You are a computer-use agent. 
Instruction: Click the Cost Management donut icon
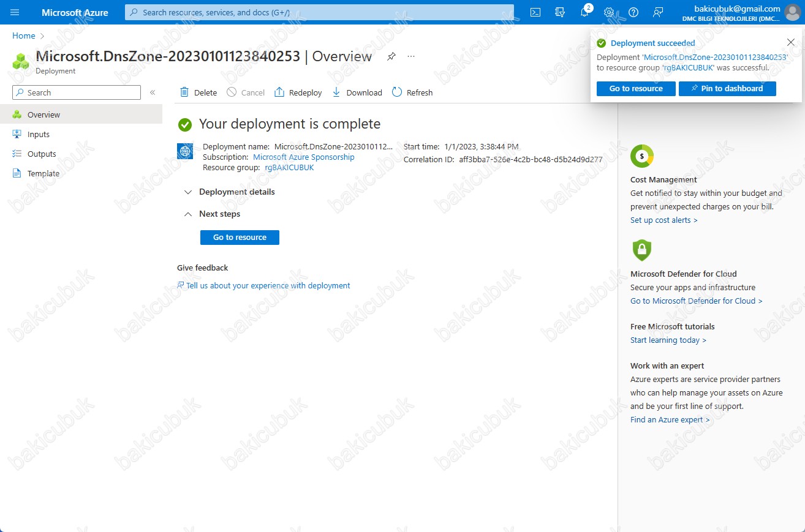click(642, 156)
